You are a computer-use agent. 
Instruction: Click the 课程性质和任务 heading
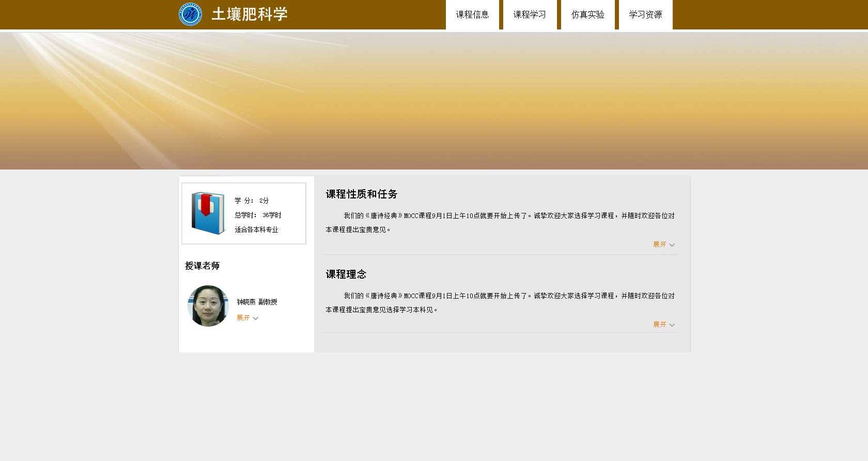click(x=361, y=194)
